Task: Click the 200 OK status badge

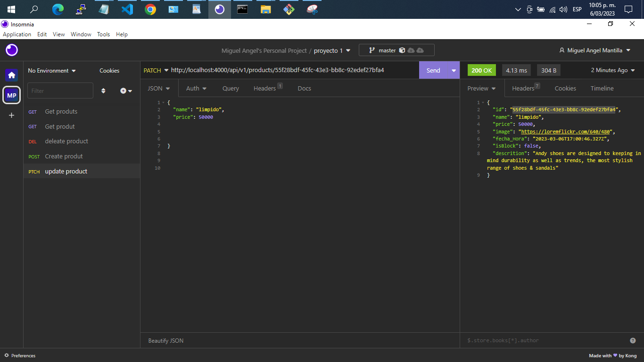Action: 481,70
